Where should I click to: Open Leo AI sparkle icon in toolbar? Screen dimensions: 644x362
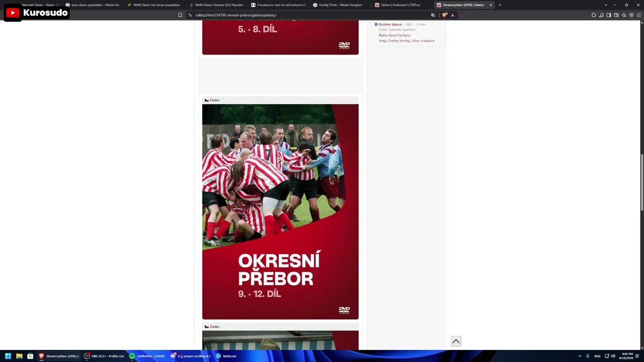coord(624,15)
